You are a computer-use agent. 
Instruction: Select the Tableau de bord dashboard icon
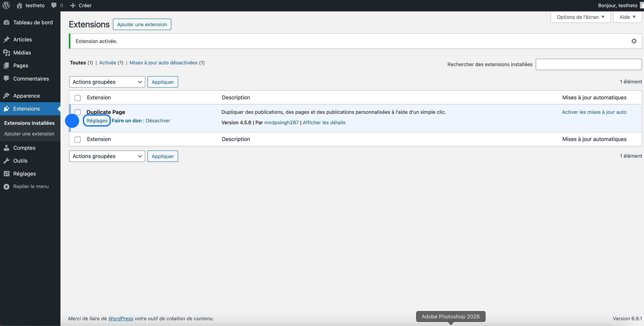7,22
